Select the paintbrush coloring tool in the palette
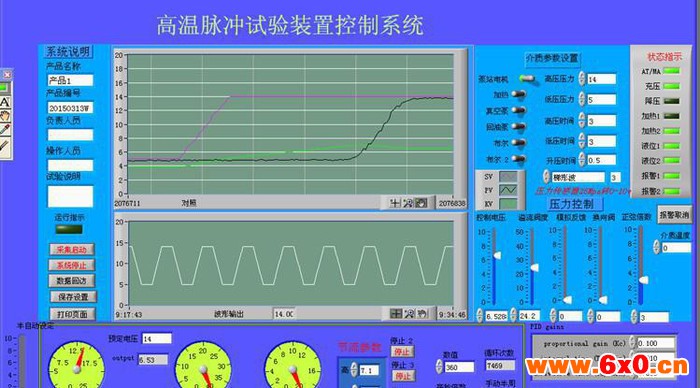The height and width of the screenshot is (388, 700). tap(4, 145)
